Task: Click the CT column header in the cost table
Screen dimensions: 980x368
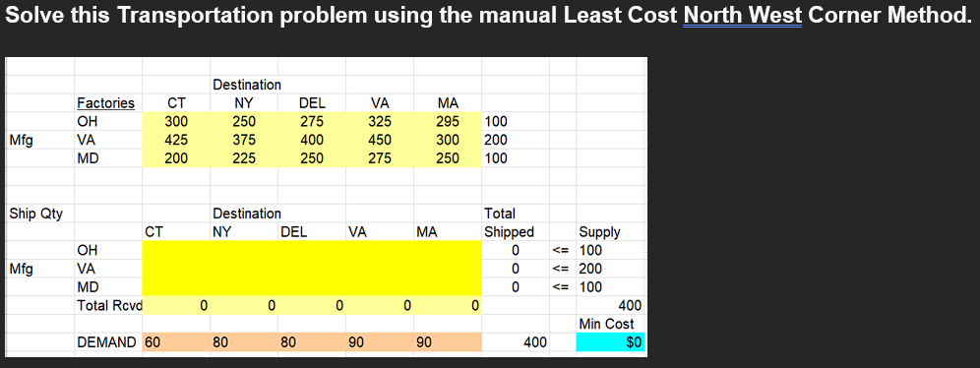Action: 176,102
